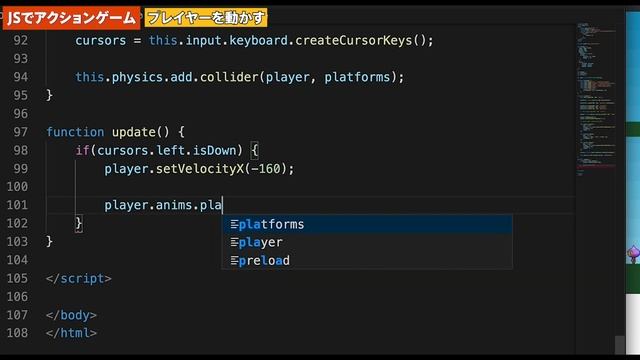Click line number 92 in gutter
Screen dimensions: 640x360
(21, 40)
